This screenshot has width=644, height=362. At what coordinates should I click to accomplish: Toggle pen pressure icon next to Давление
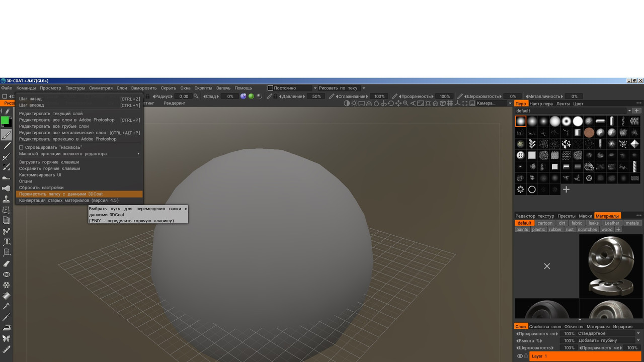tap(270, 96)
